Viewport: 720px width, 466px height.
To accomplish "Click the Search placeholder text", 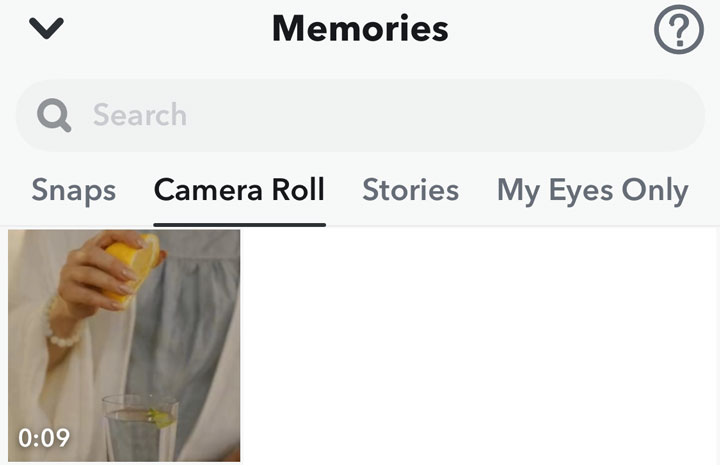I will pos(140,115).
